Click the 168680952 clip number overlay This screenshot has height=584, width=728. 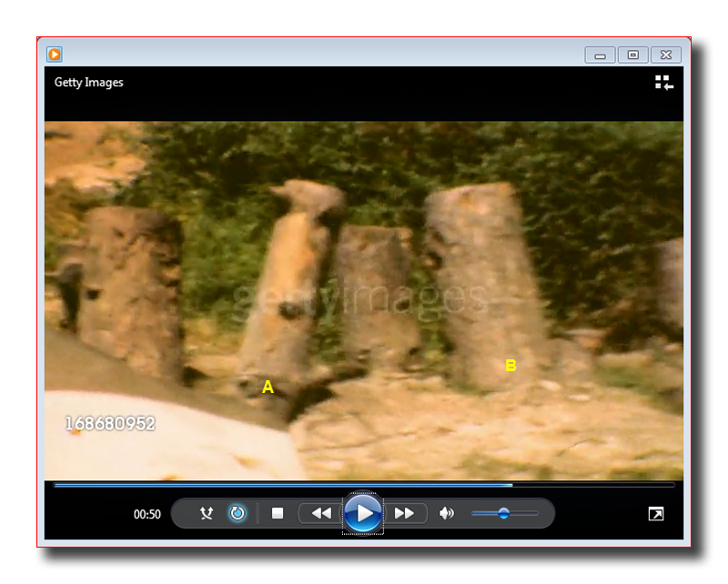click(109, 424)
